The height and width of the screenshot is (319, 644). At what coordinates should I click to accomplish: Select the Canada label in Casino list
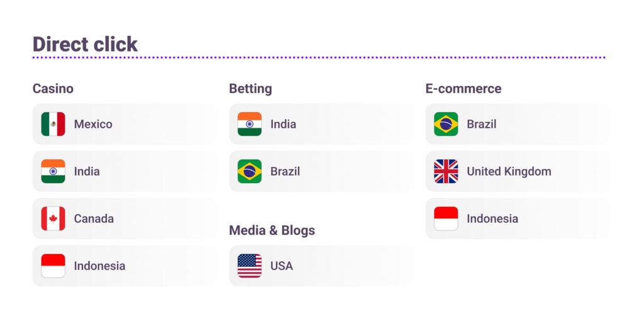[x=94, y=218]
